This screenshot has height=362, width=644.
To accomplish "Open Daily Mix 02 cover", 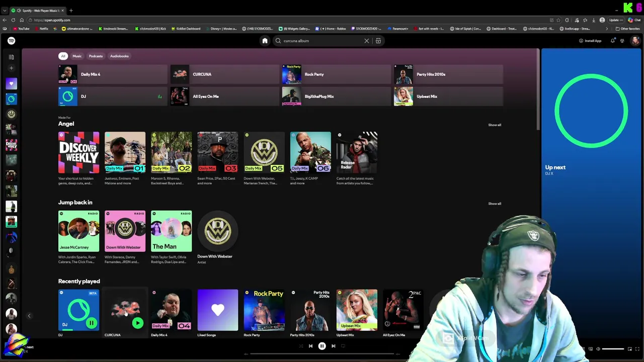I will click(x=171, y=152).
